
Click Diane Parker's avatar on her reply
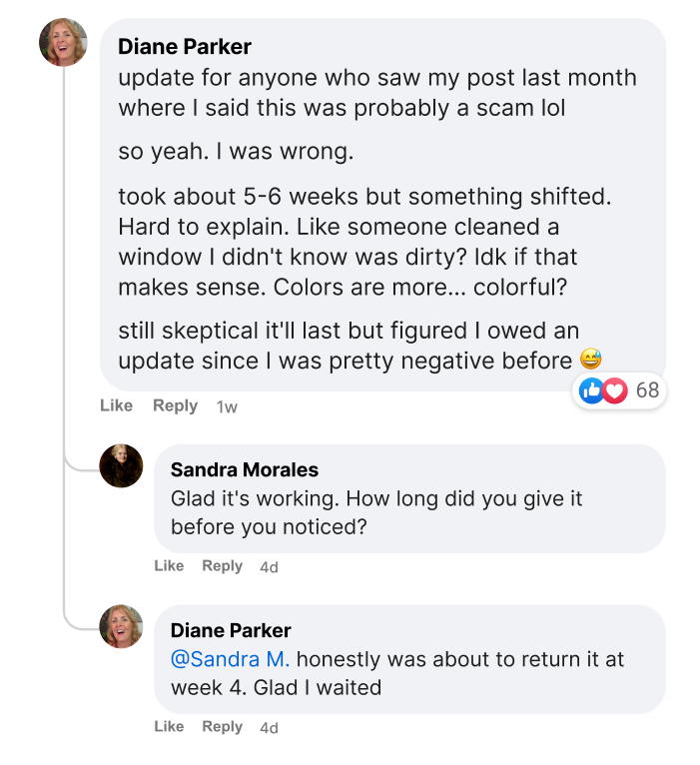122,626
